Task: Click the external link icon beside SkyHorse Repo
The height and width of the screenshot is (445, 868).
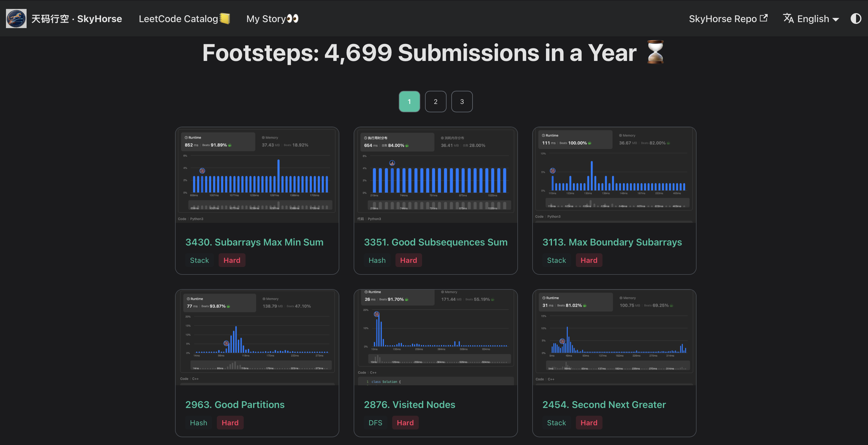Action: 763,18
